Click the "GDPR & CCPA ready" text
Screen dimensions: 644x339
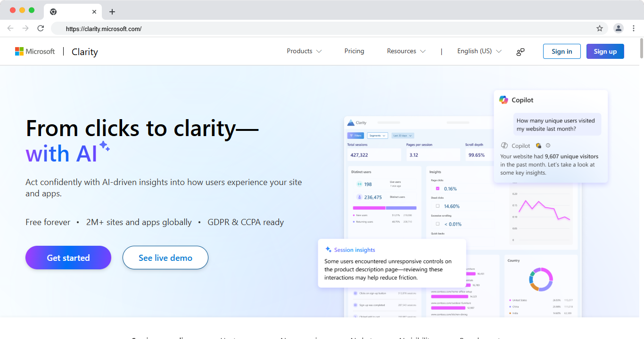pos(246,222)
